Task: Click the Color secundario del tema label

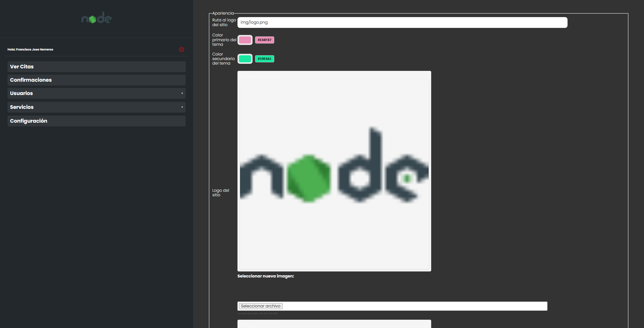Action: (x=223, y=59)
